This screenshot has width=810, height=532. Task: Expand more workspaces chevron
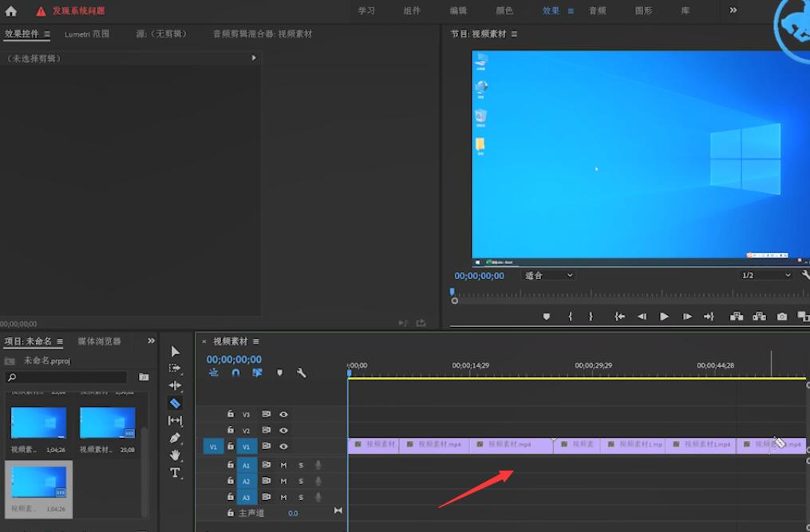733,10
